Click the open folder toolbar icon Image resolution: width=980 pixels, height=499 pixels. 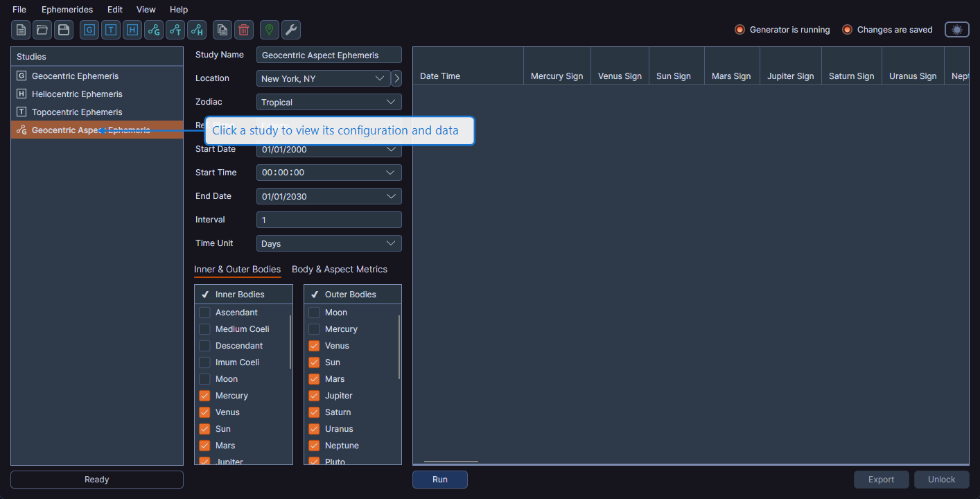42,30
